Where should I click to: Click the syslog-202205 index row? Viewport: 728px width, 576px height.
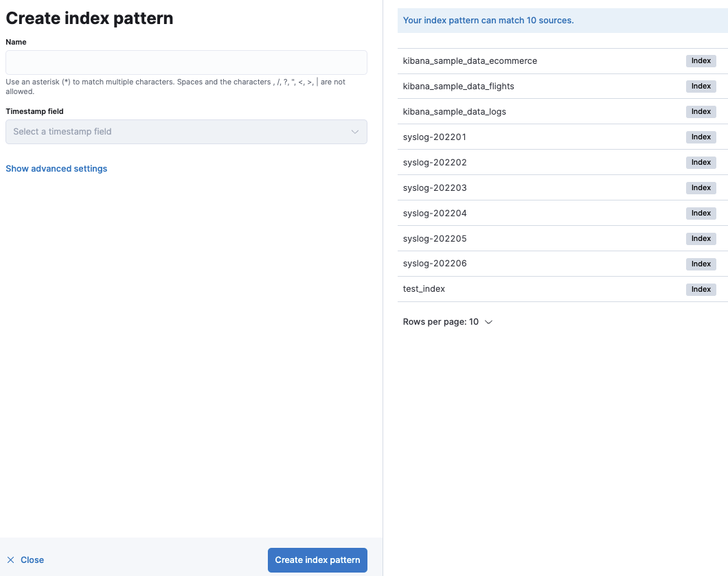click(435, 238)
